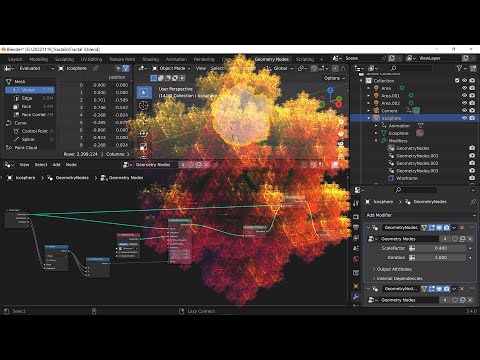Screen dimensions: 480x360
Task: Toggle first GeometryNodes modifier edit mode display
Action: coord(432,228)
